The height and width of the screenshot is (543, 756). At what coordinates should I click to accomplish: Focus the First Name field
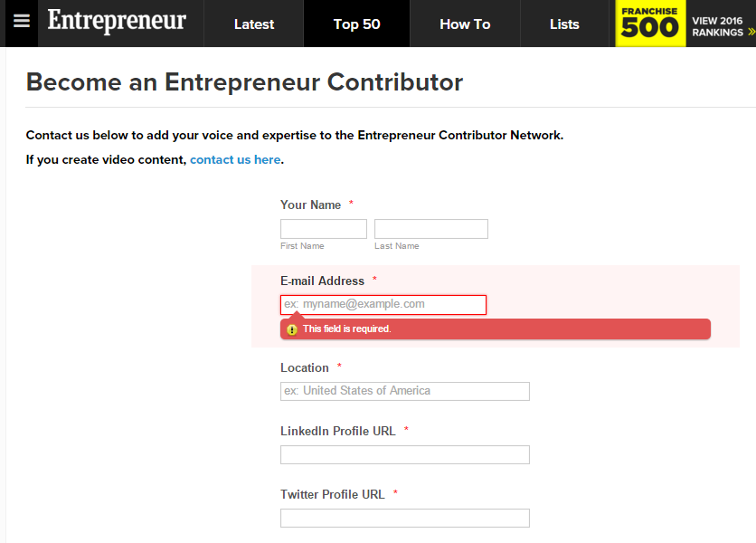324,229
